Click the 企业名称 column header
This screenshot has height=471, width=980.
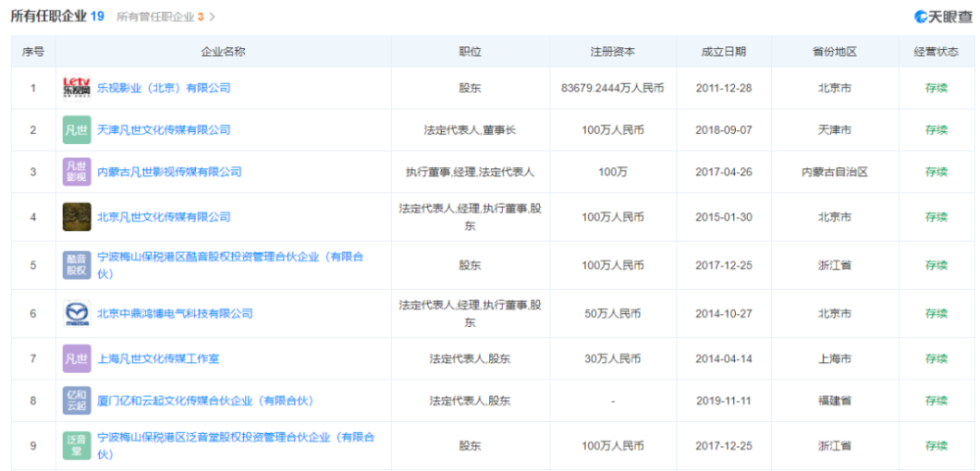click(223, 52)
